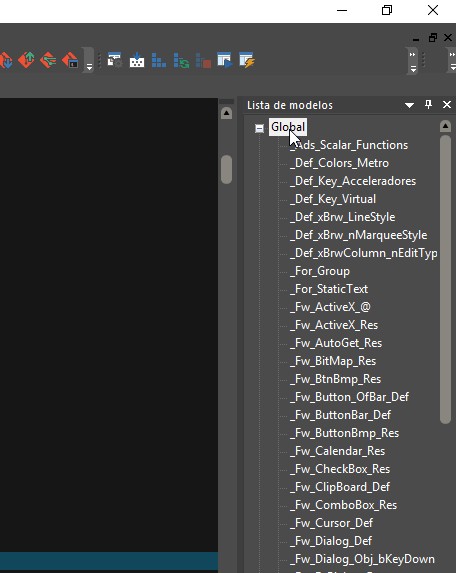
Task: Select _Fw_Calendar_Res in the model list
Action: point(338,451)
